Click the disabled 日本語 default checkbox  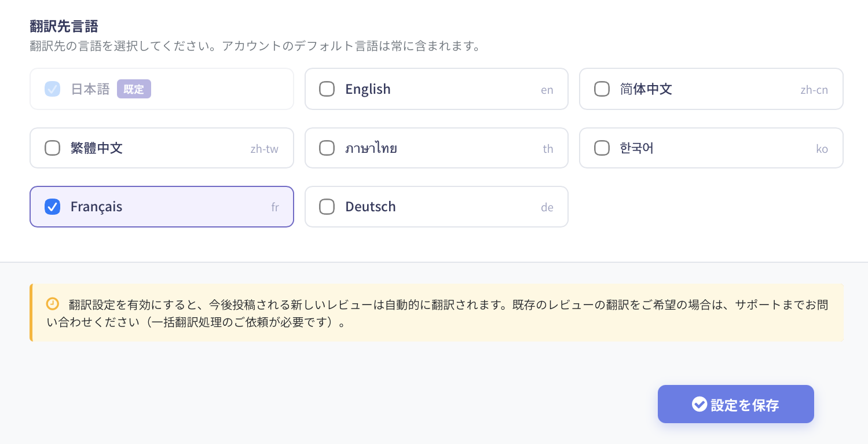(x=53, y=89)
